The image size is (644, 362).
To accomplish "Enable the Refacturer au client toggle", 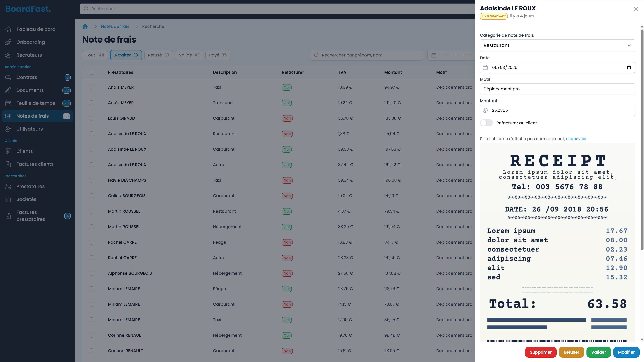I will click(x=486, y=123).
